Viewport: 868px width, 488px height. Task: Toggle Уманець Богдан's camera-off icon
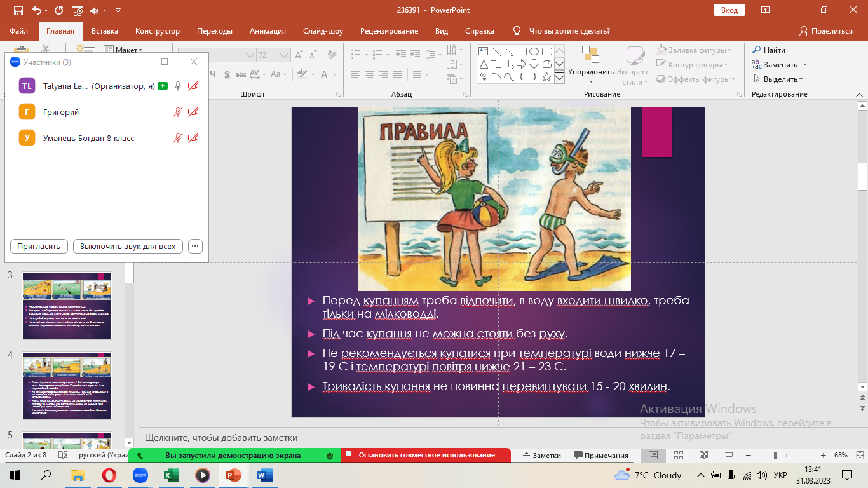tap(193, 138)
